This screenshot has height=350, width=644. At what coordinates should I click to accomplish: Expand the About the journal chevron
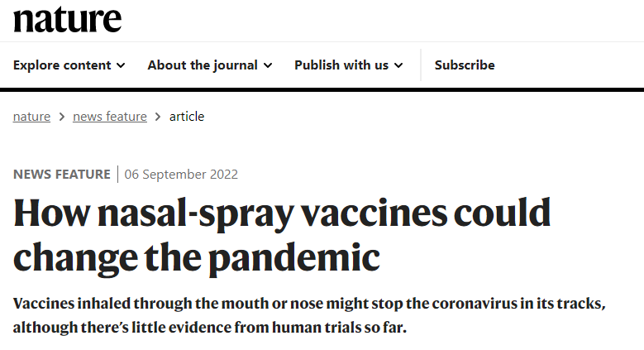(268, 65)
